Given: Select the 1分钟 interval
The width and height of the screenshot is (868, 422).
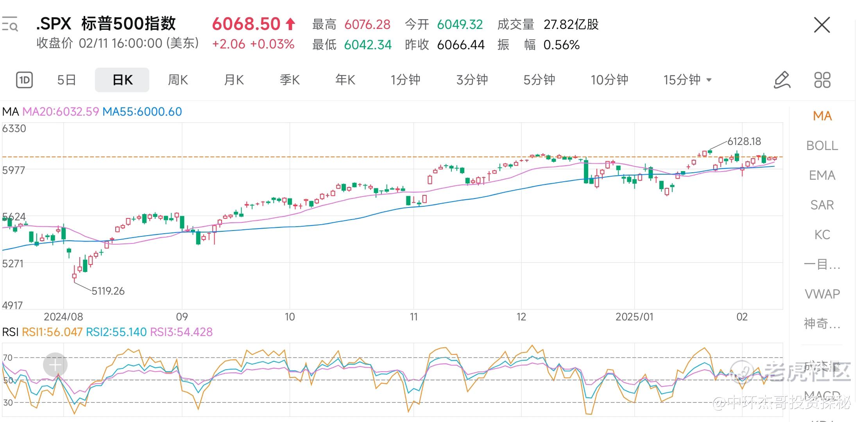Looking at the screenshot, I should tap(405, 80).
